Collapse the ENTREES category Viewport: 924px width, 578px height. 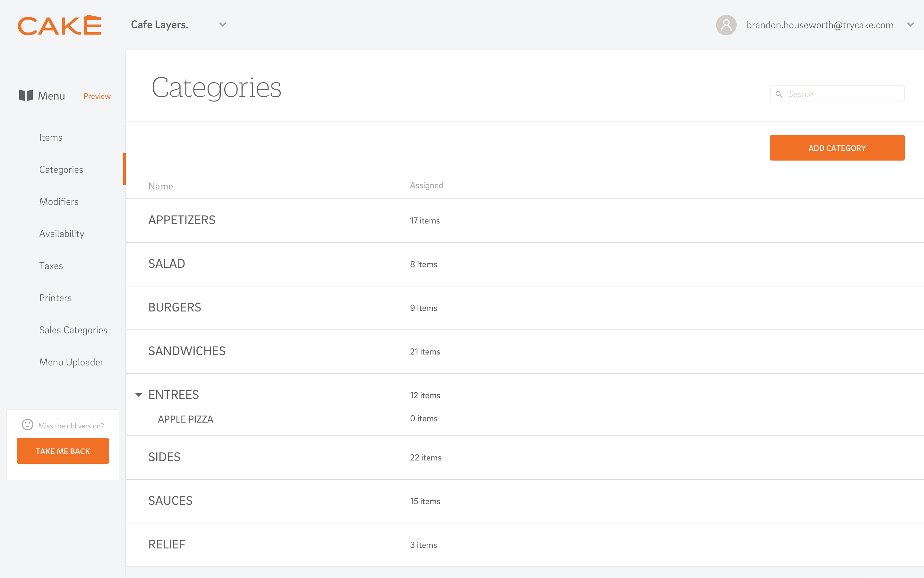(139, 395)
